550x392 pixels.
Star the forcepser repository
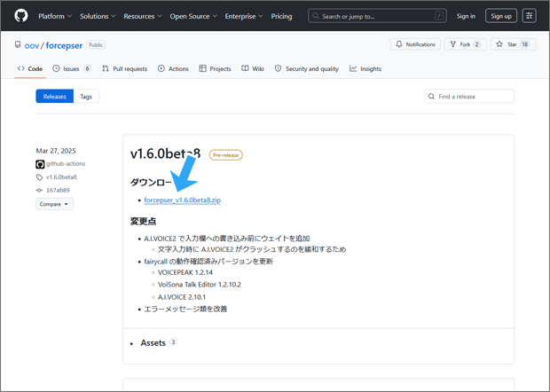[x=512, y=44]
